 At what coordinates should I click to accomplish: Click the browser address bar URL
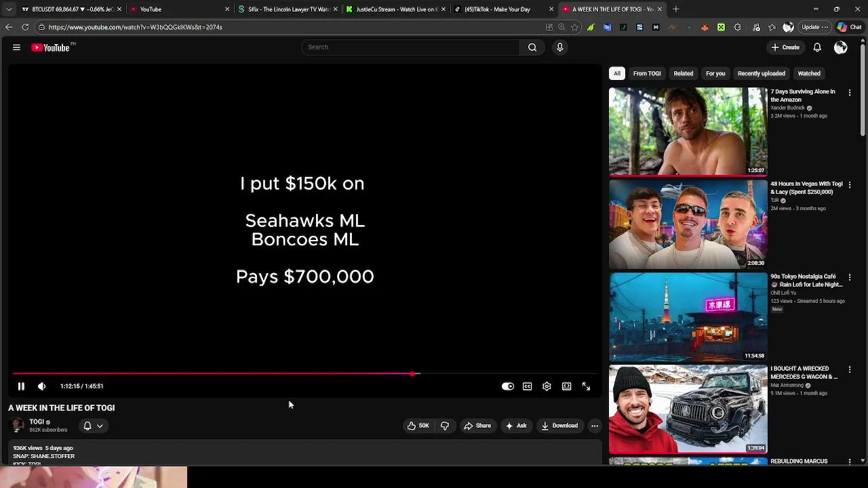(136, 27)
